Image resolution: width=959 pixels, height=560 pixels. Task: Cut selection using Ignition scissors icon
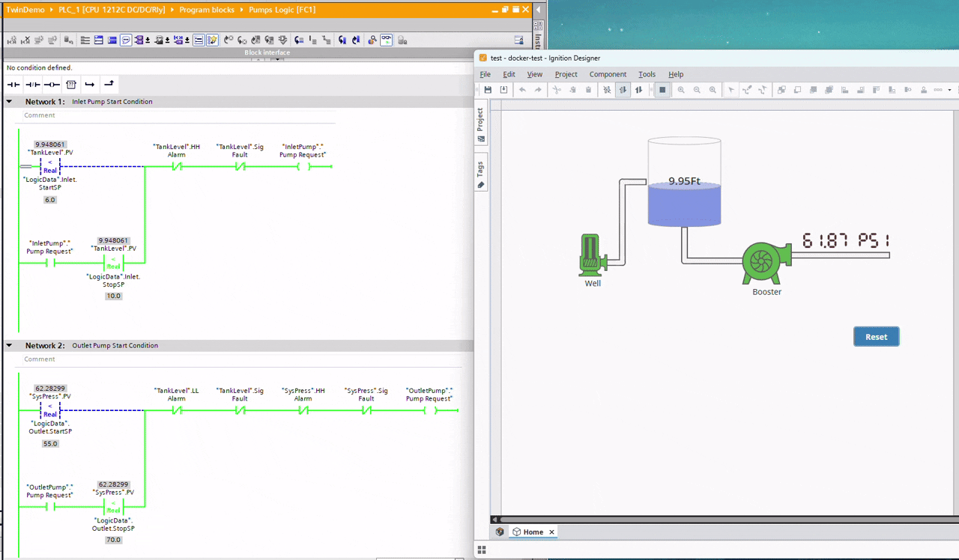pos(557,90)
